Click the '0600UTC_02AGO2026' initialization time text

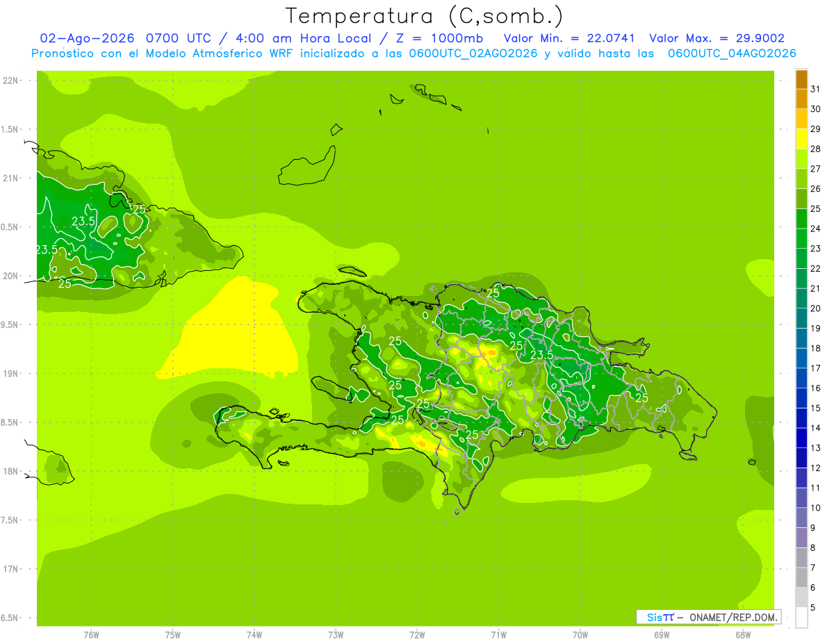[474, 53]
